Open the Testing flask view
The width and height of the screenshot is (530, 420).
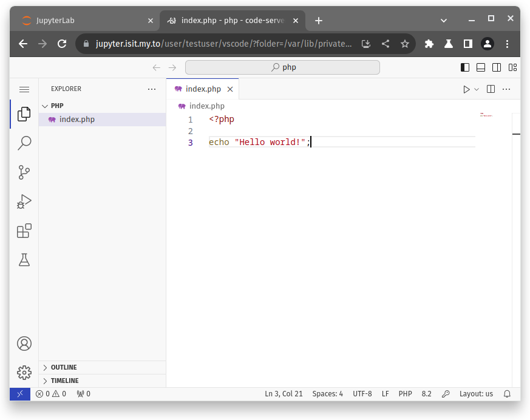tap(24, 260)
